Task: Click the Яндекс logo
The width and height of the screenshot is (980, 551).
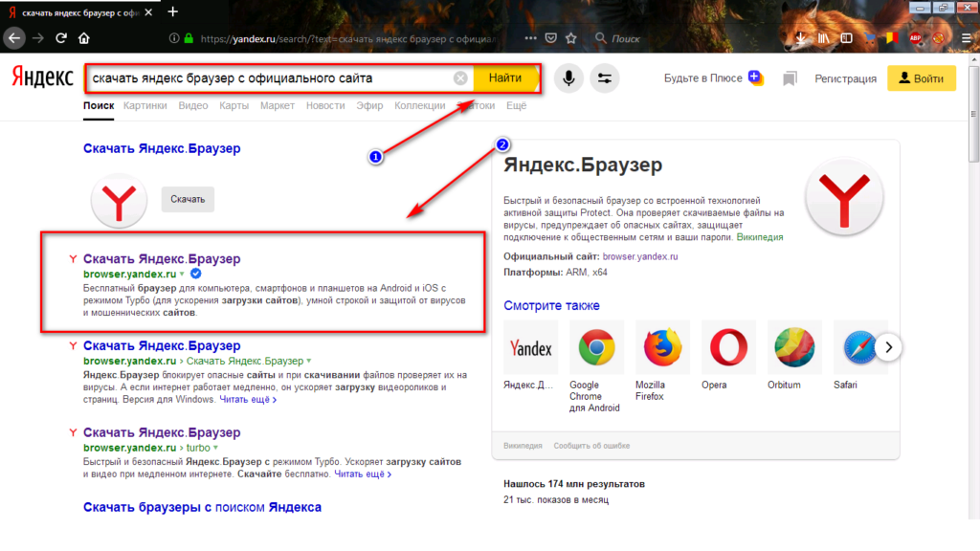Action: click(x=42, y=77)
